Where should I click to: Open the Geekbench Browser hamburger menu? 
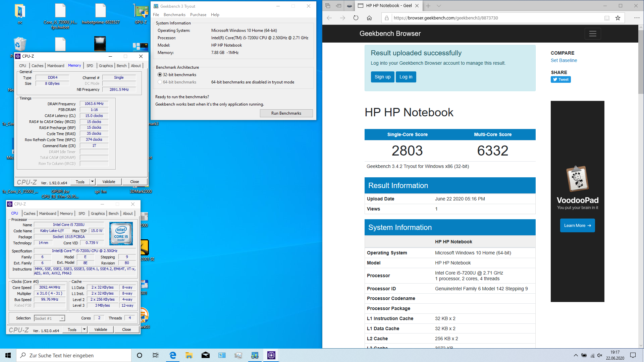(x=593, y=34)
